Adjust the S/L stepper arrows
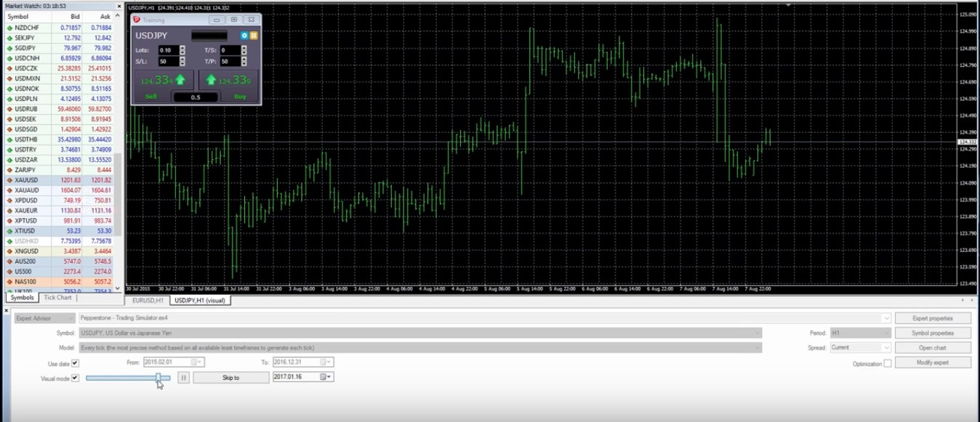The image size is (980, 422). tap(182, 62)
